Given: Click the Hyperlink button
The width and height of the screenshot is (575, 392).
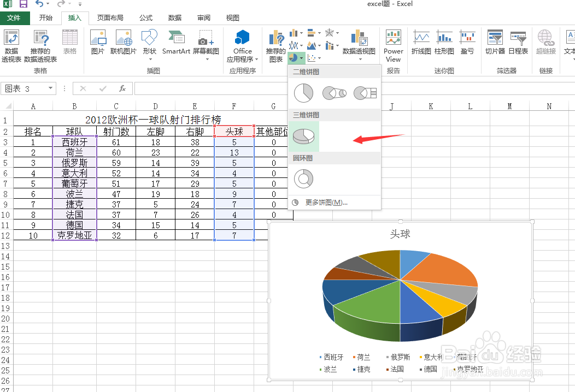Looking at the screenshot, I should coord(545,42).
